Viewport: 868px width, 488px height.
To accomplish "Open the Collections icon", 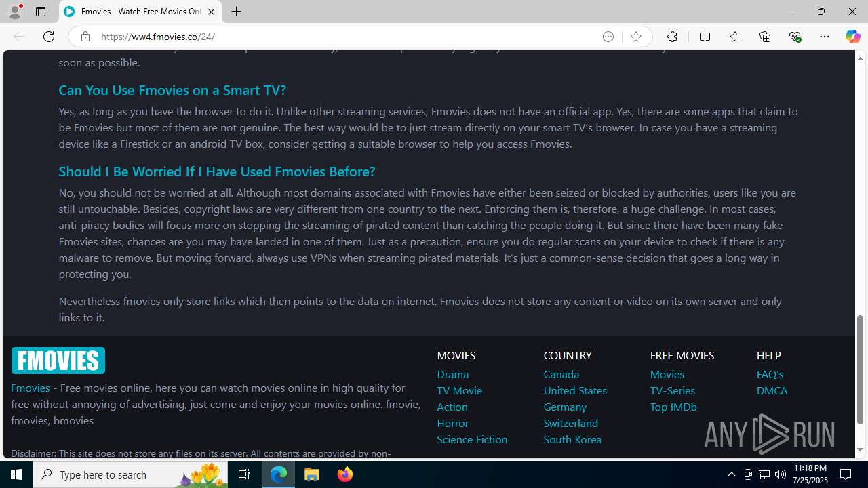I will coord(765,37).
